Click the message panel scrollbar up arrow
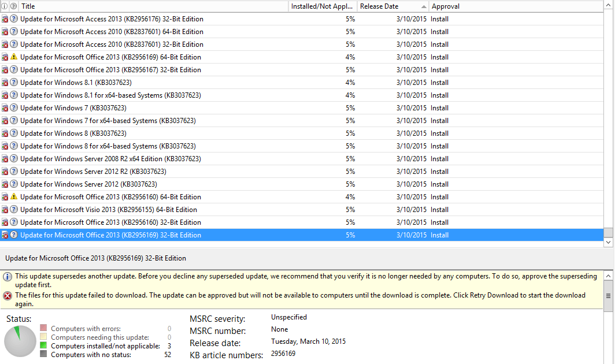 pyautogui.click(x=608, y=276)
